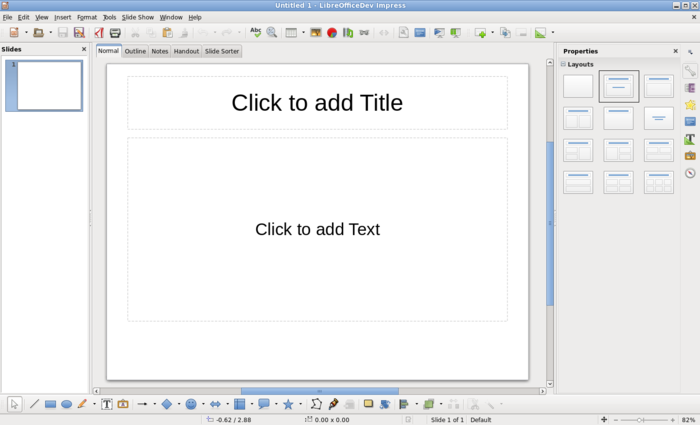Click the vertical scrollbar thumb
700x425 pixels.
(x=550, y=223)
